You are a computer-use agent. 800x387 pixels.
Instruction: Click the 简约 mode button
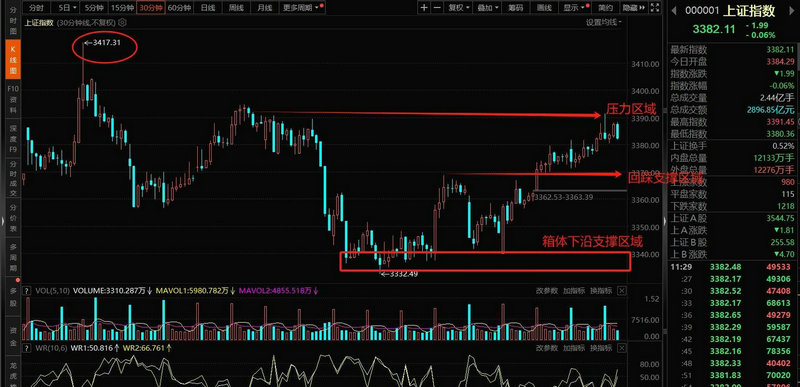pyautogui.click(x=606, y=8)
